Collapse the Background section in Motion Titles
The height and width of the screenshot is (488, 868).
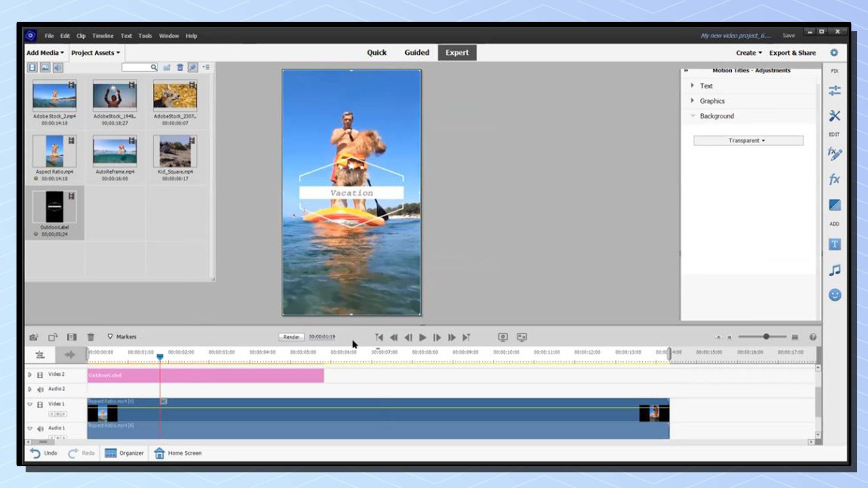[693, 115]
